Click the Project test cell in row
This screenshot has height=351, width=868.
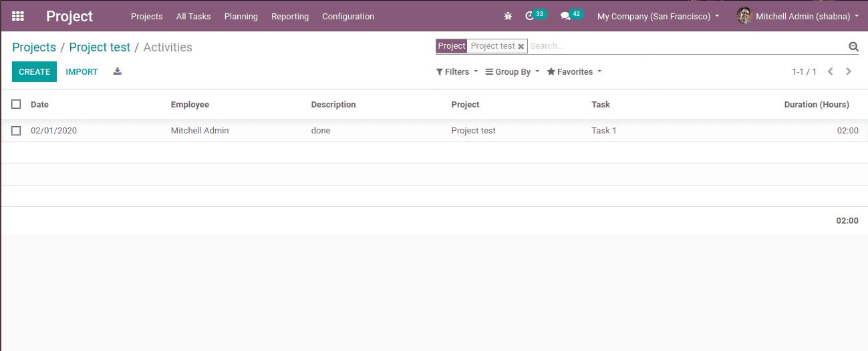[x=473, y=131]
